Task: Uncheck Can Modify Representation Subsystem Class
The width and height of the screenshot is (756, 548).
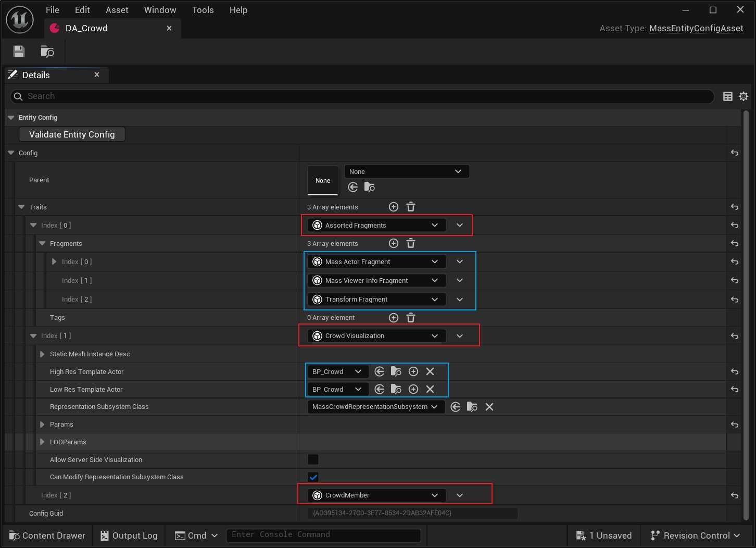Action: 313,477
